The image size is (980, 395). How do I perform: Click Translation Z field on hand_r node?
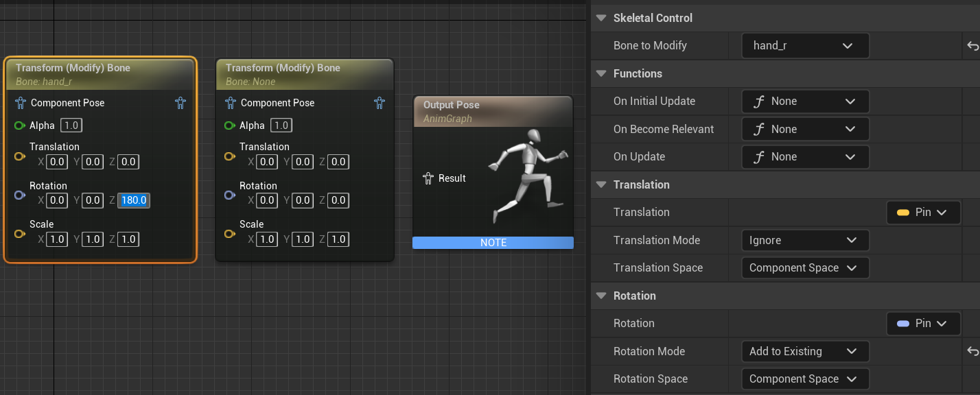pos(128,162)
